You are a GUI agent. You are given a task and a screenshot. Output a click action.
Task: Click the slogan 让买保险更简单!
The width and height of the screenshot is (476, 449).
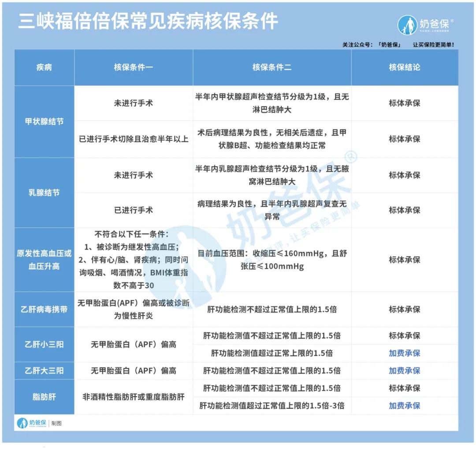(433, 45)
